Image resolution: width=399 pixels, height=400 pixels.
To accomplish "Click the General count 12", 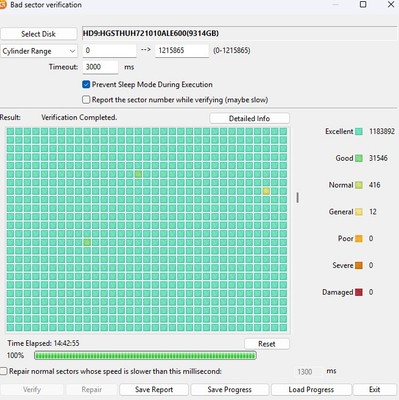I will point(373,212).
